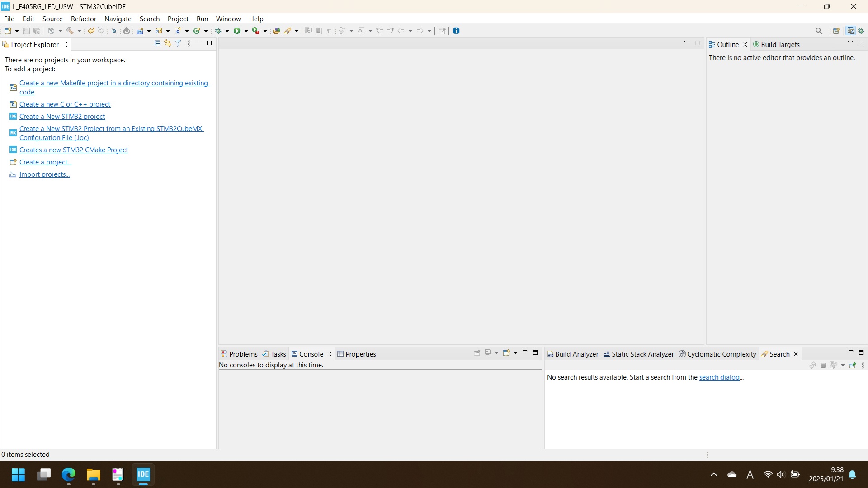Click the green Run play icon
This screenshot has width=868, height=488.
236,31
